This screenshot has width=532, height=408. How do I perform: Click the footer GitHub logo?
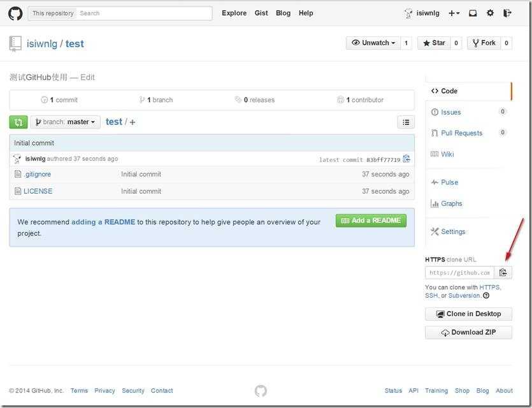(261, 391)
